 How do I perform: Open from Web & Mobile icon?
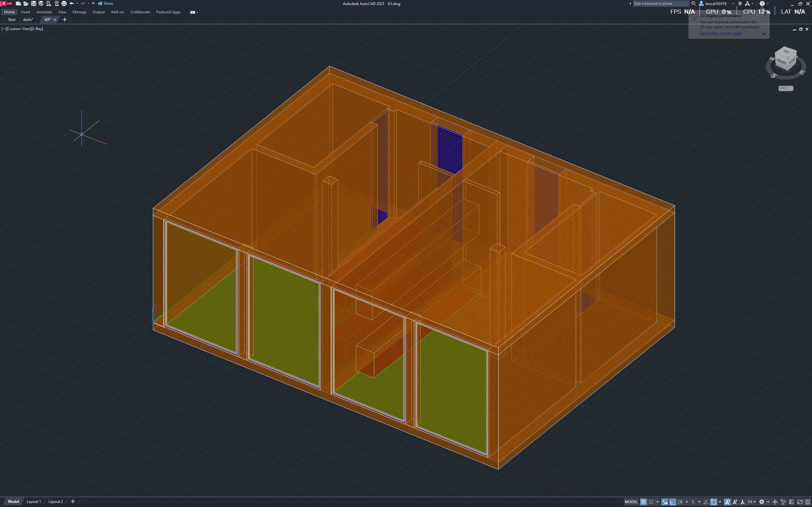coord(49,4)
